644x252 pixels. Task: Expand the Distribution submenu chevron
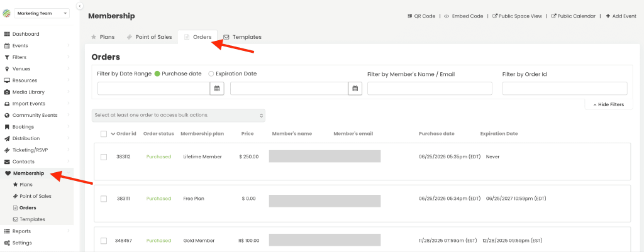coord(68,138)
